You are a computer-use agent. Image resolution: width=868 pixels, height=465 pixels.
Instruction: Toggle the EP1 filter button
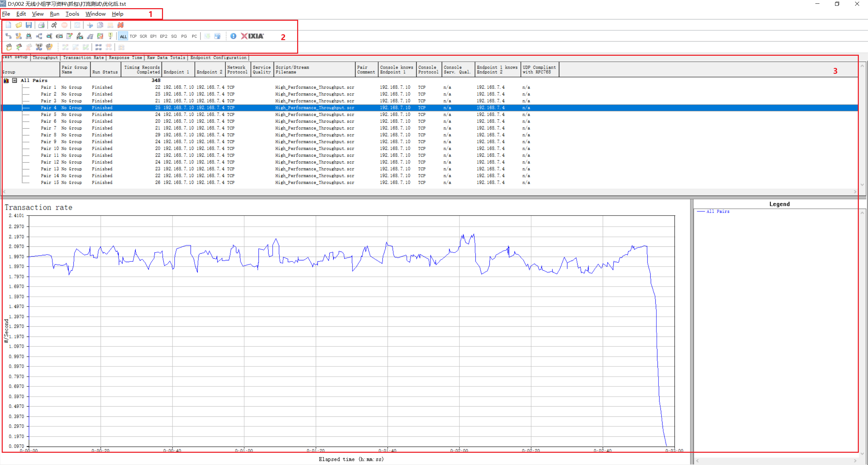(153, 36)
